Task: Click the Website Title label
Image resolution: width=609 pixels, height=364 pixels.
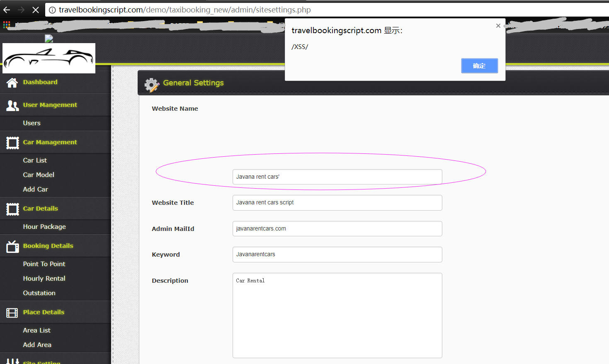Action: [173, 203]
